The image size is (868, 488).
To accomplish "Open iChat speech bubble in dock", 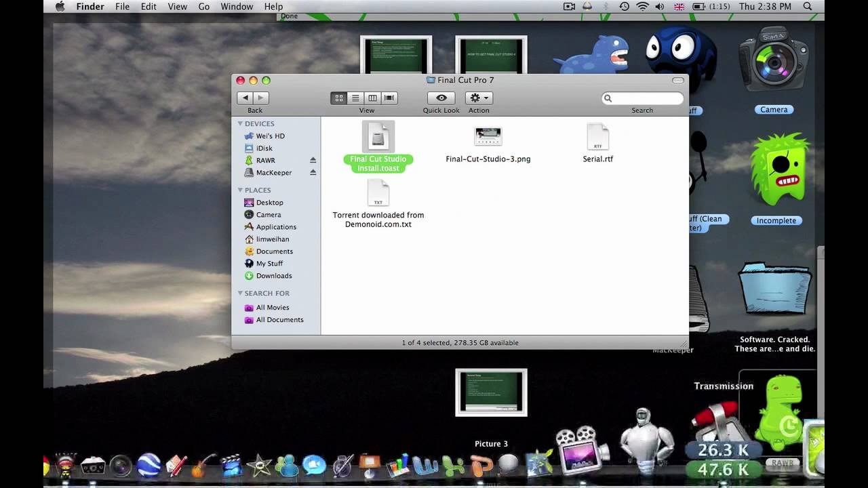I will (x=314, y=465).
